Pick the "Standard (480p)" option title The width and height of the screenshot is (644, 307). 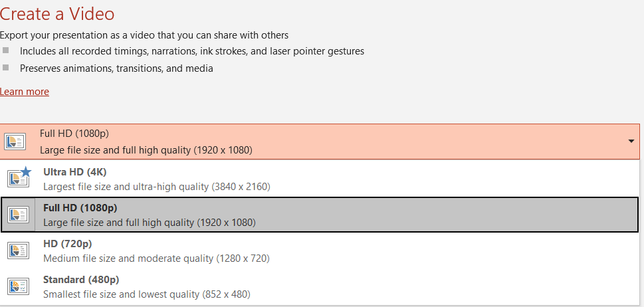pyautogui.click(x=80, y=279)
